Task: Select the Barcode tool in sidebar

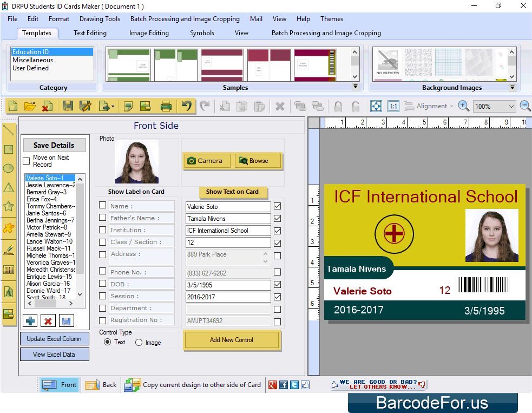Action: 9,270
